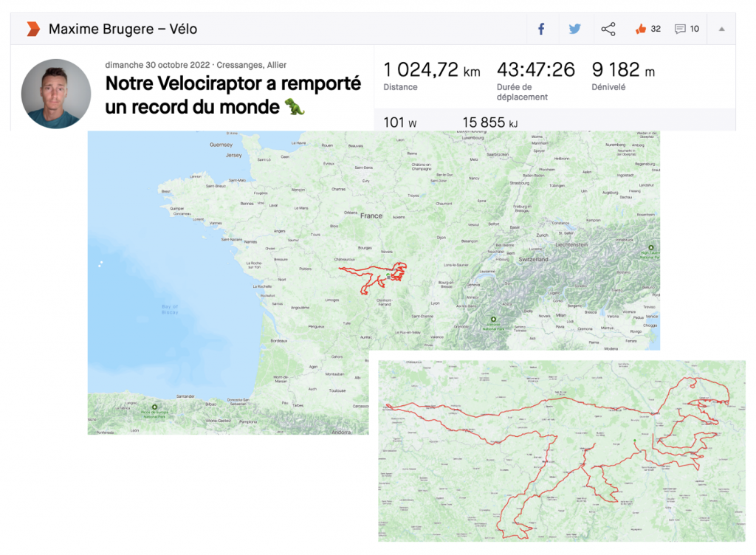Screen dimensions: 756x555
Task: Click the red dinosaur route on the France map
Action: pyautogui.click(x=373, y=277)
